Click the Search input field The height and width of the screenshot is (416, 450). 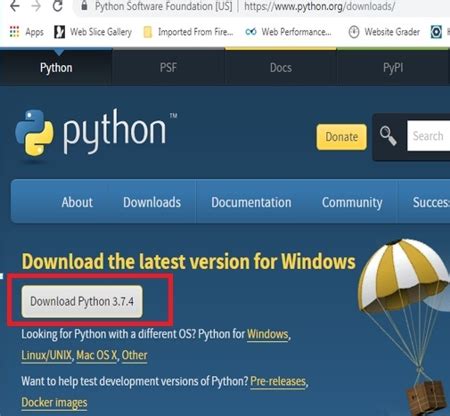tap(428, 136)
